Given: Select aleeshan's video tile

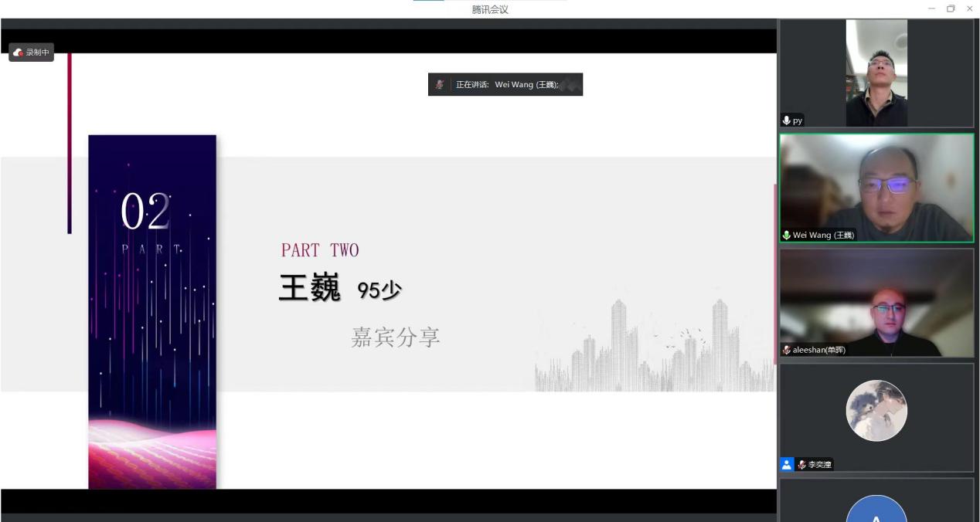Looking at the screenshot, I should point(876,301).
